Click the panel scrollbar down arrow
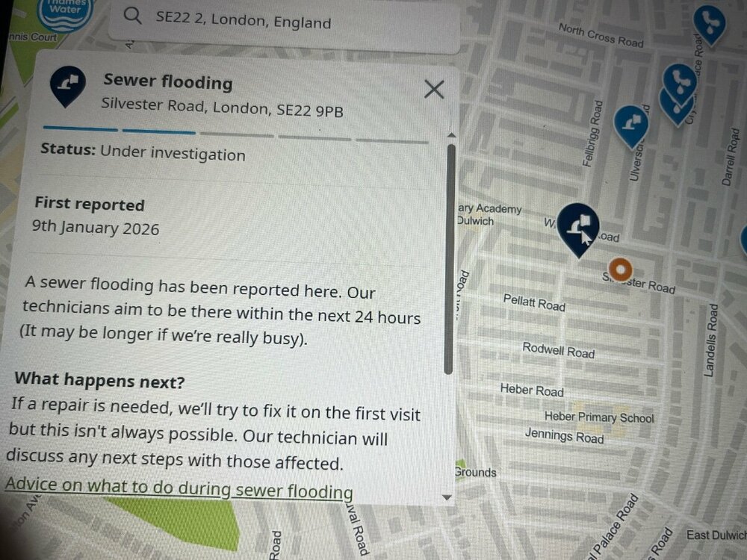The image size is (747, 560). coord(447,497)
